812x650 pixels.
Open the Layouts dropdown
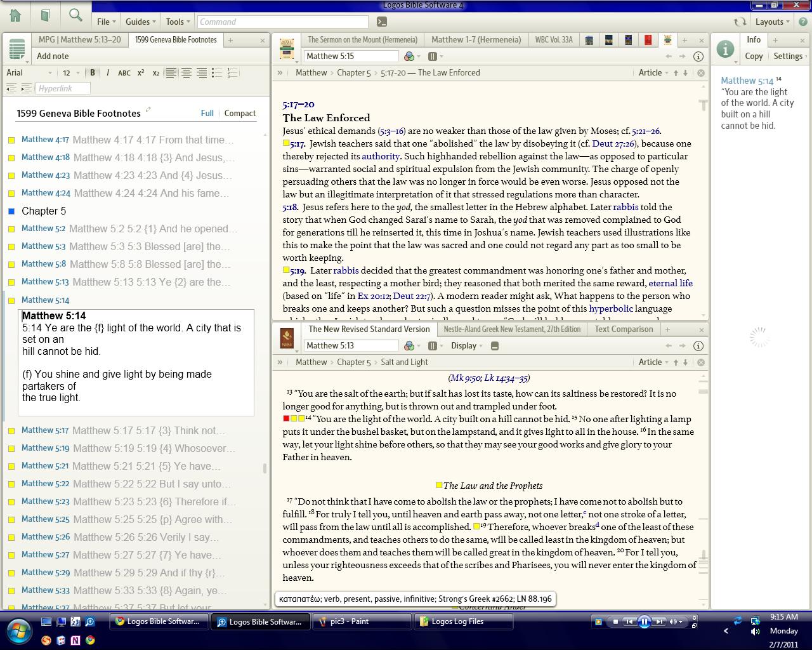pyautogui.click(x=772, y=22)
